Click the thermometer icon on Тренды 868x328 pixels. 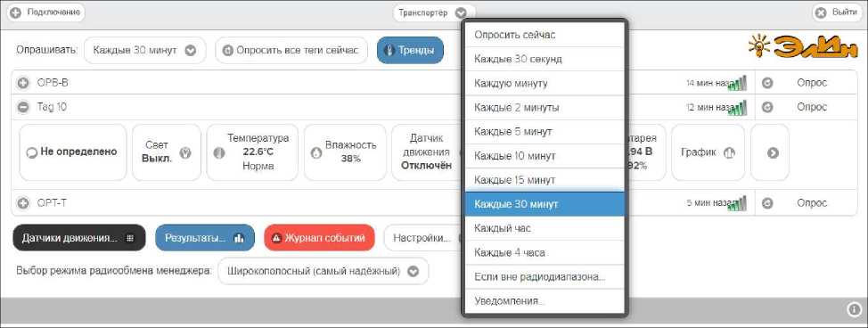point(389,51)
